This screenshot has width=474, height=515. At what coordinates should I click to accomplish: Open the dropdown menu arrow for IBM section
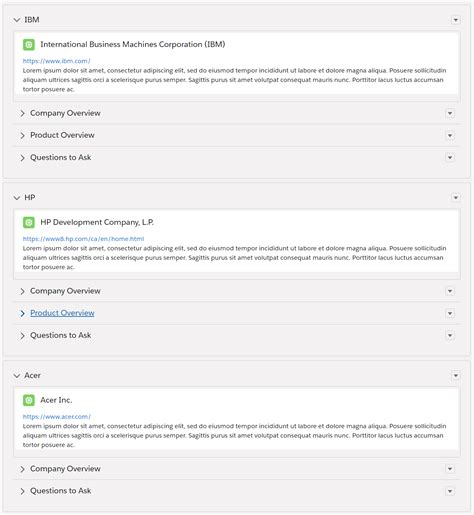[455, 20]
